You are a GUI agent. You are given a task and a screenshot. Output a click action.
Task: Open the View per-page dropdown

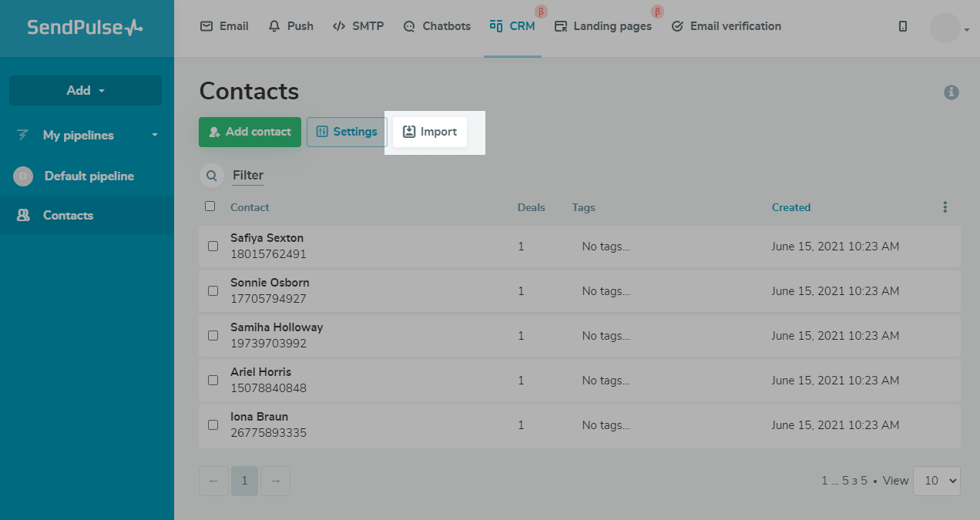pos(937,481)
